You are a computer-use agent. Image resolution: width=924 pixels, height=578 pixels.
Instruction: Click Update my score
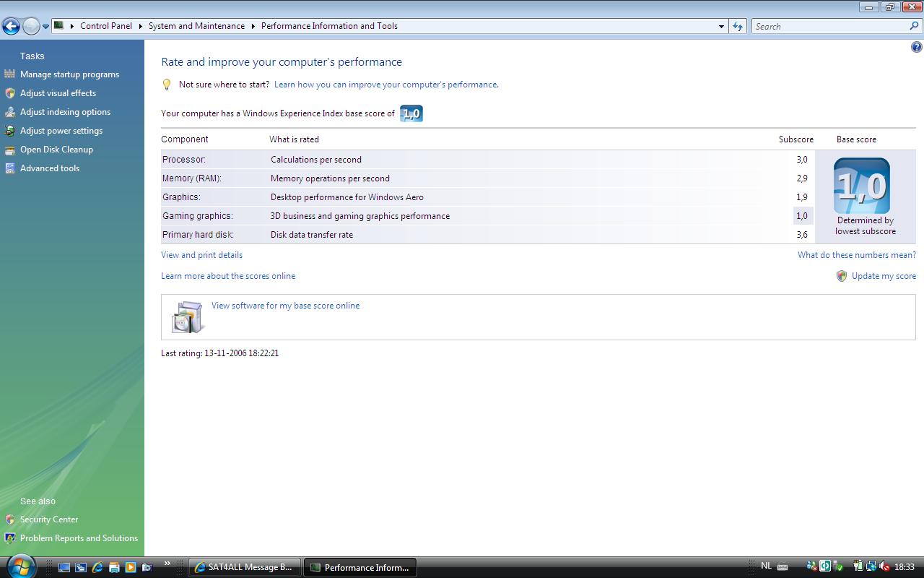pos(884,276)
